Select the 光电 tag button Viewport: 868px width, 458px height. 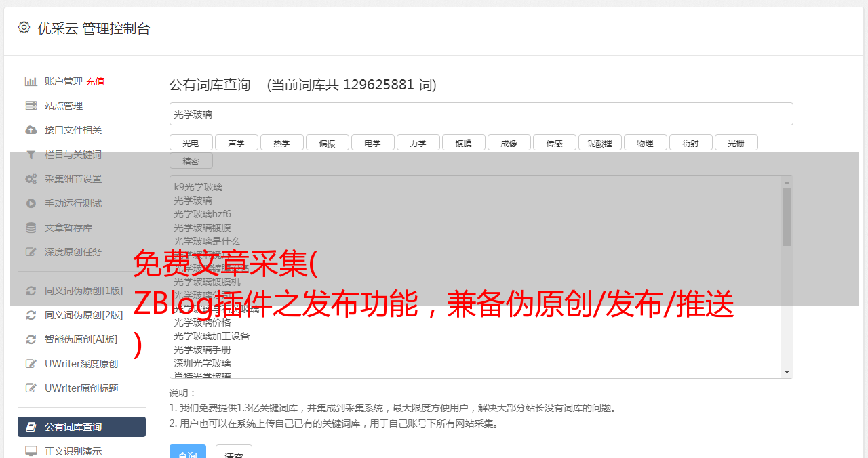pos(191,142)
